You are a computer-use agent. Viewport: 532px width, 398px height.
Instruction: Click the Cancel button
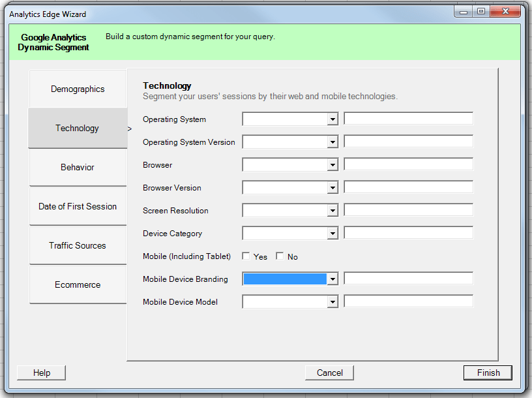(329, 373)
